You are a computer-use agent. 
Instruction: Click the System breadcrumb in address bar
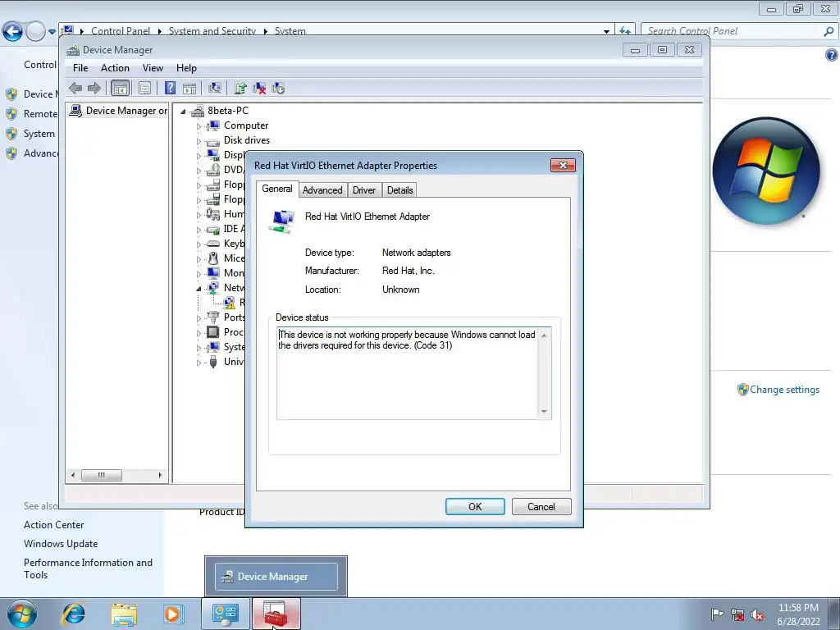290,31
